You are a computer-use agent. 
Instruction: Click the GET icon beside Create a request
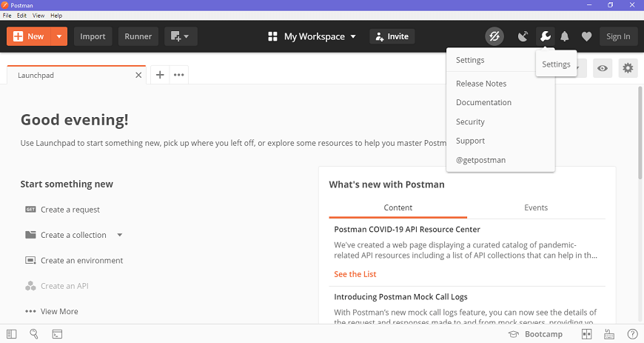(x=30, y=210)
